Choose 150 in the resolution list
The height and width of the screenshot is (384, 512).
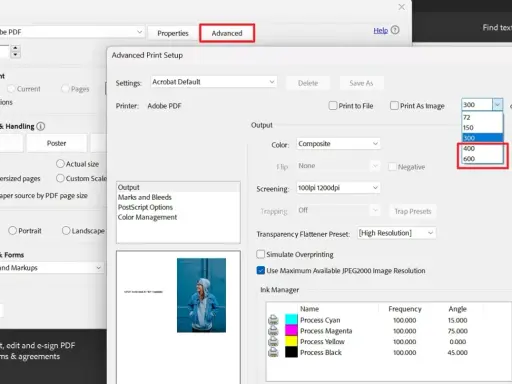pos(482,128)
